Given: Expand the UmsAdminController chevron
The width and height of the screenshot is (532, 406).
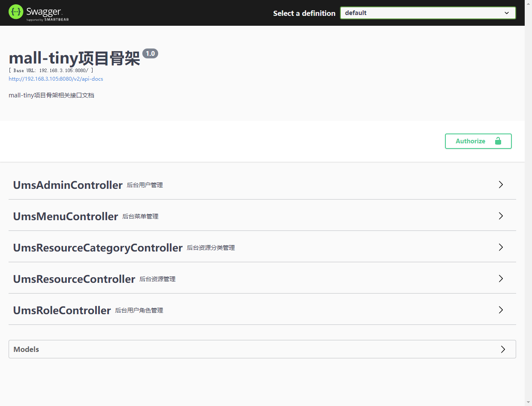Looking at the screenshot, I should (x=501, y=185).
